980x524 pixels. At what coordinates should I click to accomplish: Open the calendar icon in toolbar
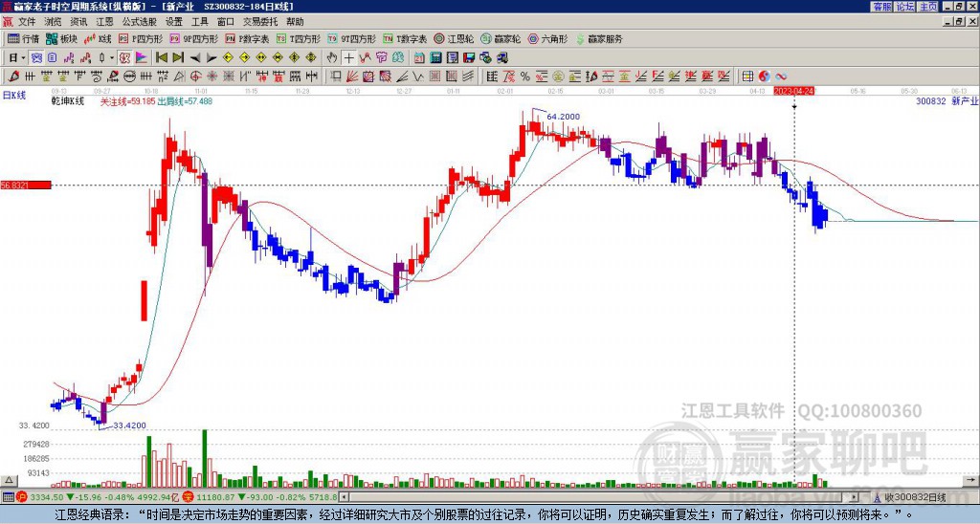coord(419,58)
